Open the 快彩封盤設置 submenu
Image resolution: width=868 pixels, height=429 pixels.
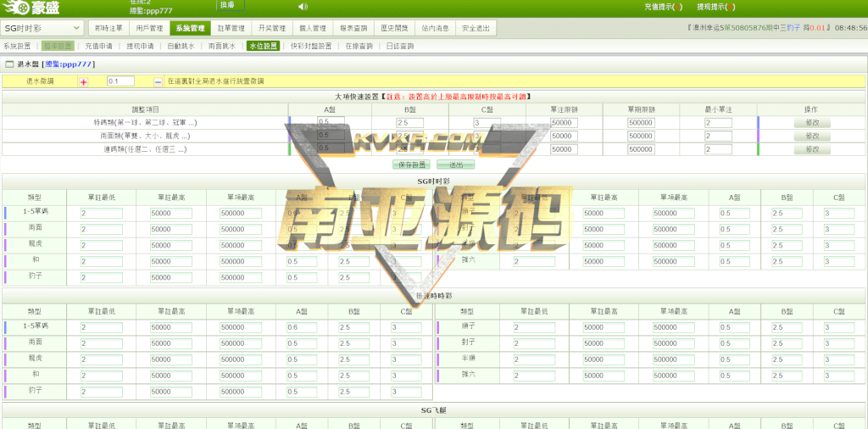point(311,46)
